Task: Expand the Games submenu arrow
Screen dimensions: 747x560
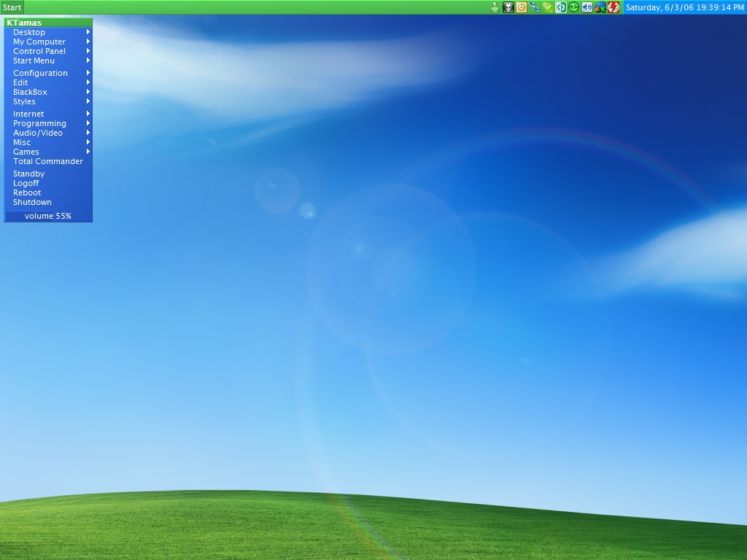Action: point(88,152)
